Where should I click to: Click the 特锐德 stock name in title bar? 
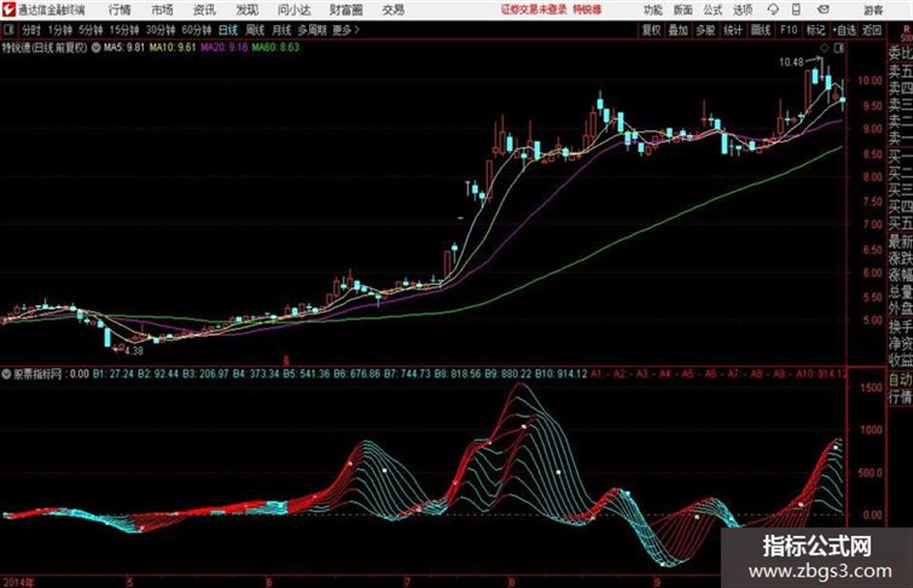[x=587, y=10]
